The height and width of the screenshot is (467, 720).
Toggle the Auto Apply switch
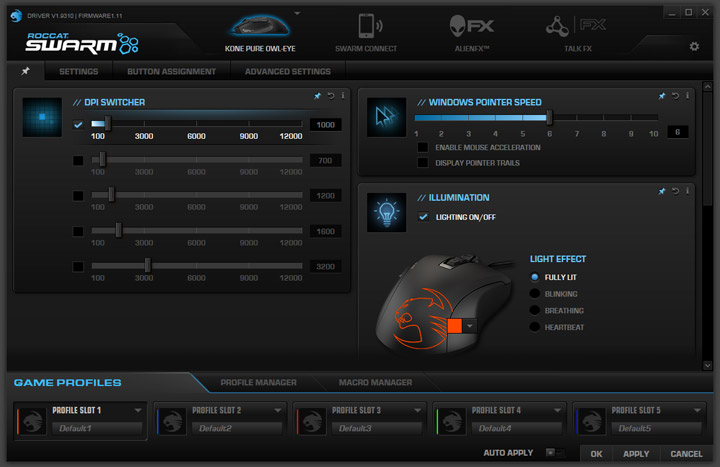tap(555, 453)
